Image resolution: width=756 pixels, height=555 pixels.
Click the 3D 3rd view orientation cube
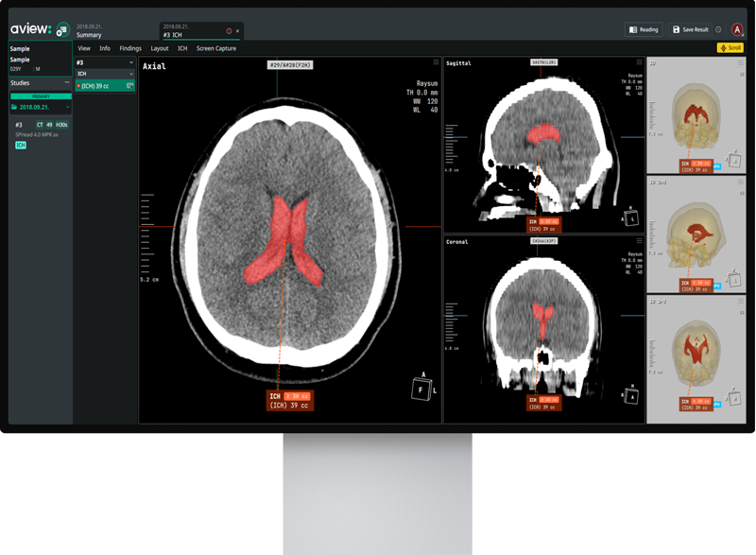tap(734, 398)
